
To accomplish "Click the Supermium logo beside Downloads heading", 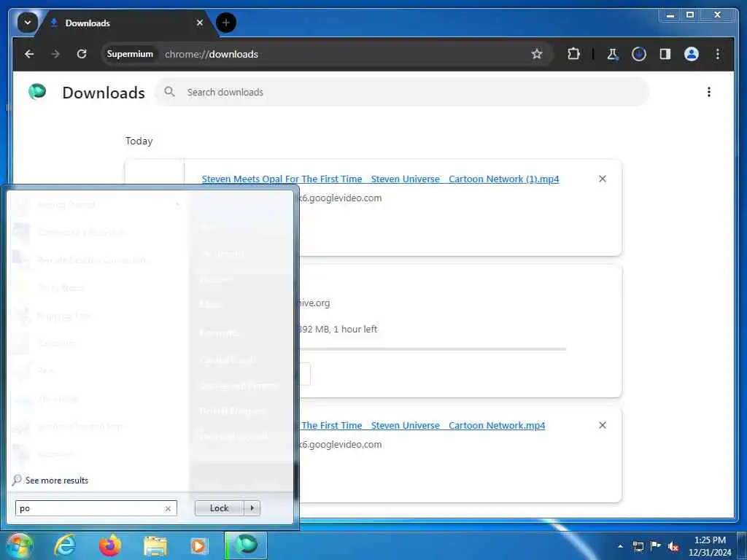I will click(x=37, y=91).
